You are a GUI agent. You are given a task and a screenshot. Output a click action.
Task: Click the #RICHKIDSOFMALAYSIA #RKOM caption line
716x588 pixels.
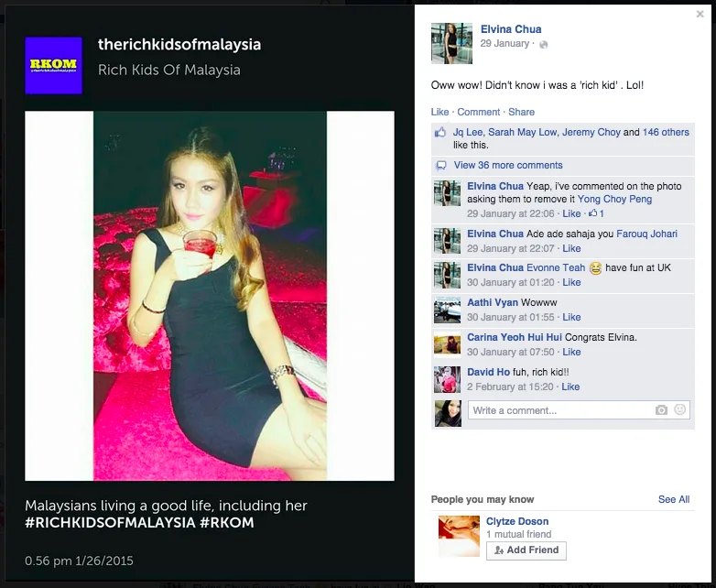(x=139, y=523)
